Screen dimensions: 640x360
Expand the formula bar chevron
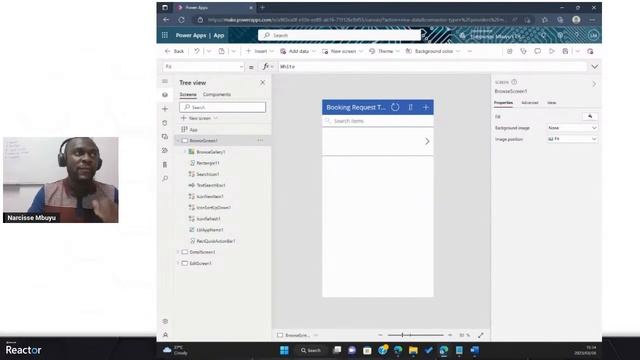[x=595, y=67]
